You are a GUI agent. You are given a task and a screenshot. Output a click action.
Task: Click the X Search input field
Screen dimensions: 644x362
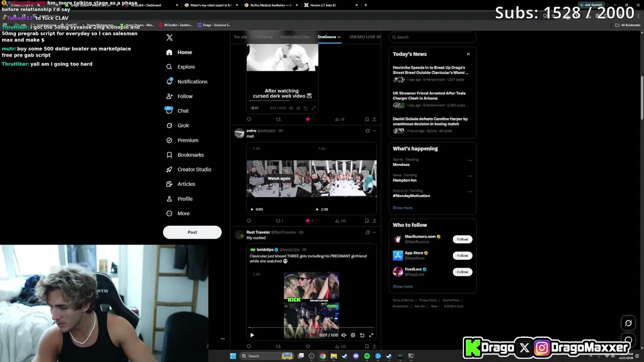coord(432,37)
